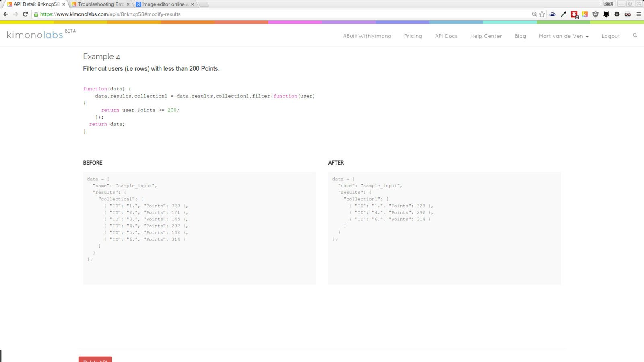Click the red Delete API button
Screen dimensions: 644x362
(x=95, y=359)
